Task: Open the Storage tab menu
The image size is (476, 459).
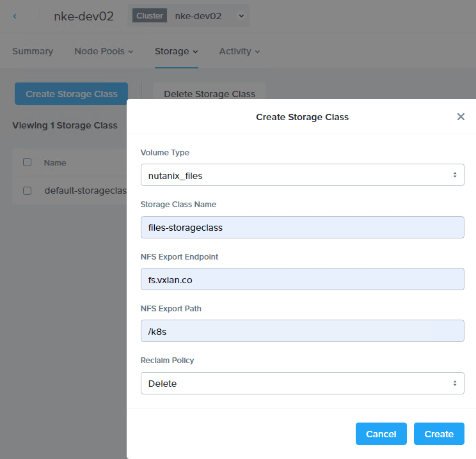Action: point(176,51)
